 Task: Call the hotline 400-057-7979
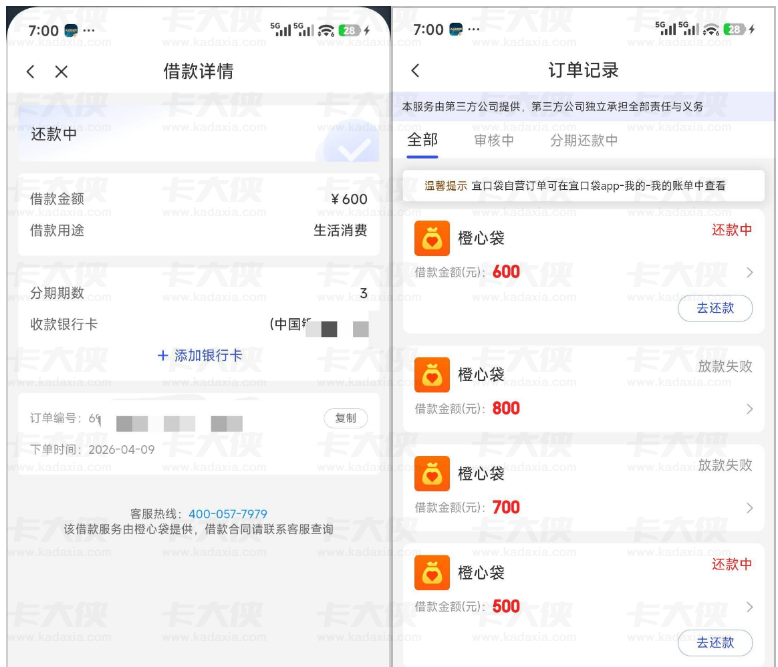228,514
